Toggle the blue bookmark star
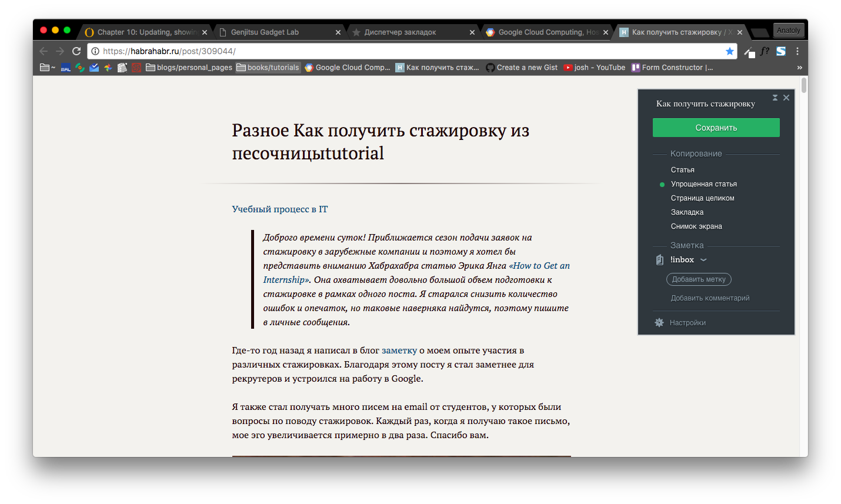 click(x=730, y=51)
